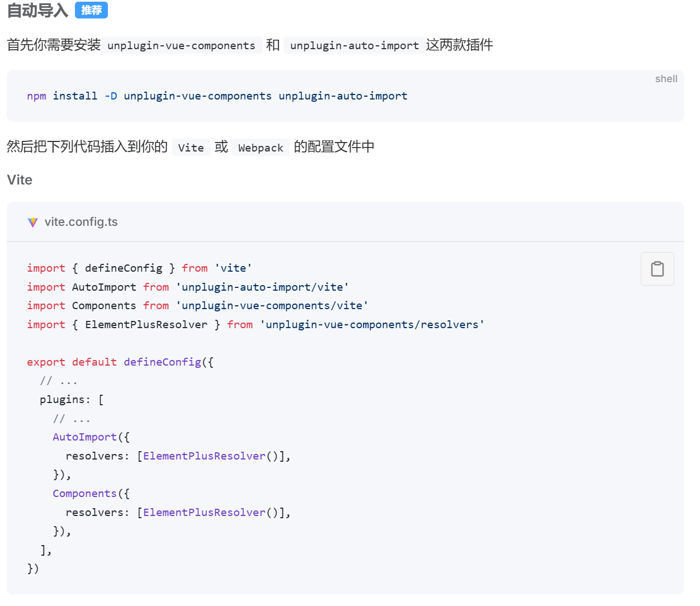
Task: Click the Components function call in the code
Action: [84, 493]
